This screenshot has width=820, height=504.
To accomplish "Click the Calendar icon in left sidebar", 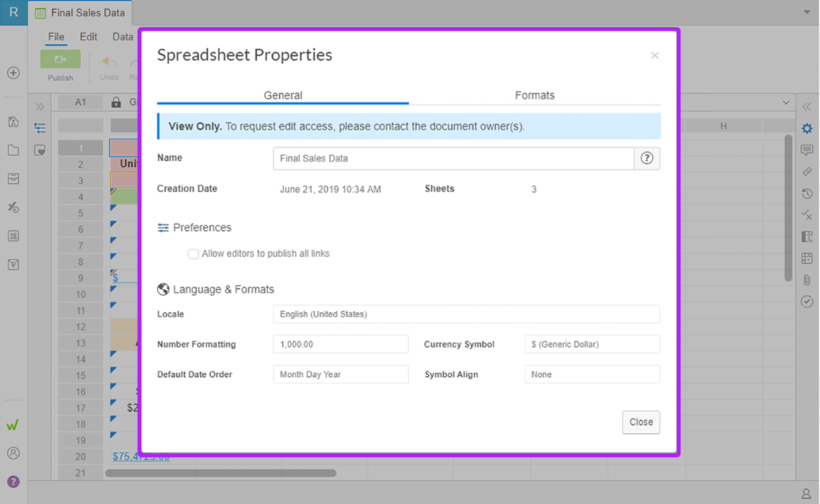I will pyautogui.click(x=13, y=235).
